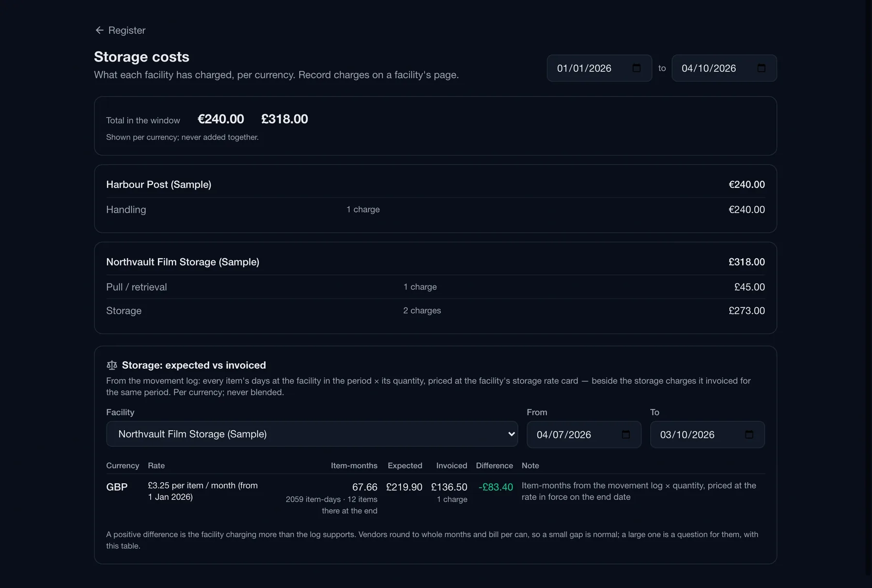Screen dimensions: 872x588
Task: Click the £219.90 expected value
Action: pyautogui.click(x=404, y=487)
